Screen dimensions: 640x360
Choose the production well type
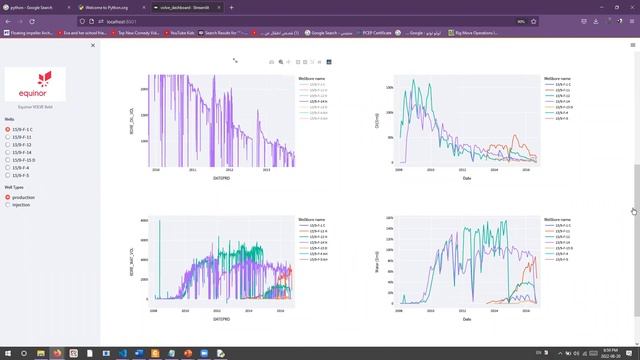[8, 197]
